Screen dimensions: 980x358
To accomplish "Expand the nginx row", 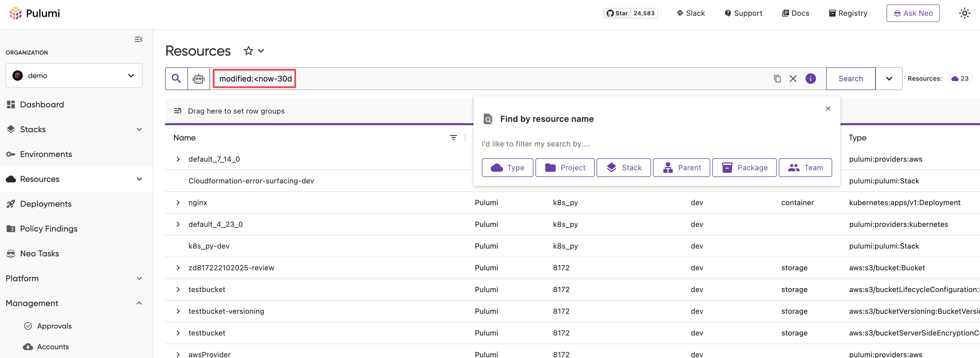I will [178, 203].
